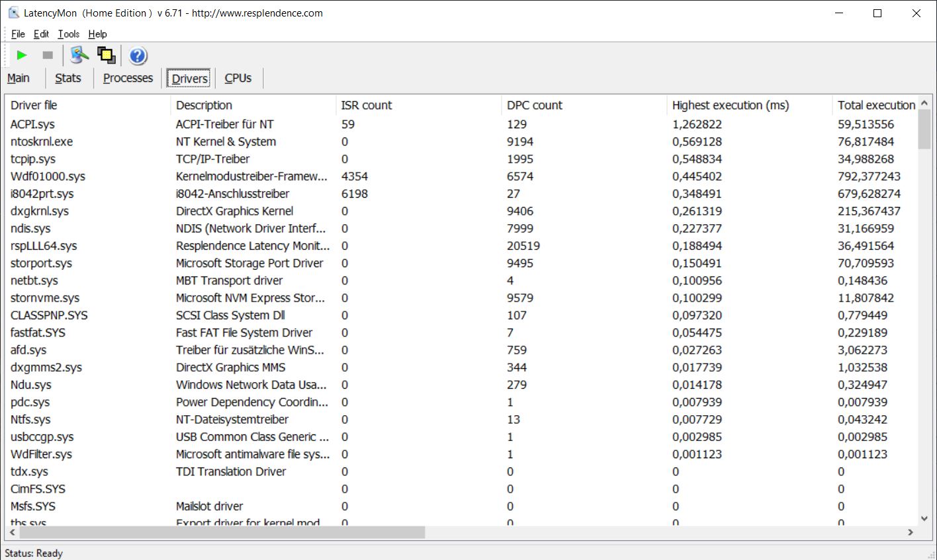Switch to the Processes tab
The image size is (937, 560).
tap(128, 78)
